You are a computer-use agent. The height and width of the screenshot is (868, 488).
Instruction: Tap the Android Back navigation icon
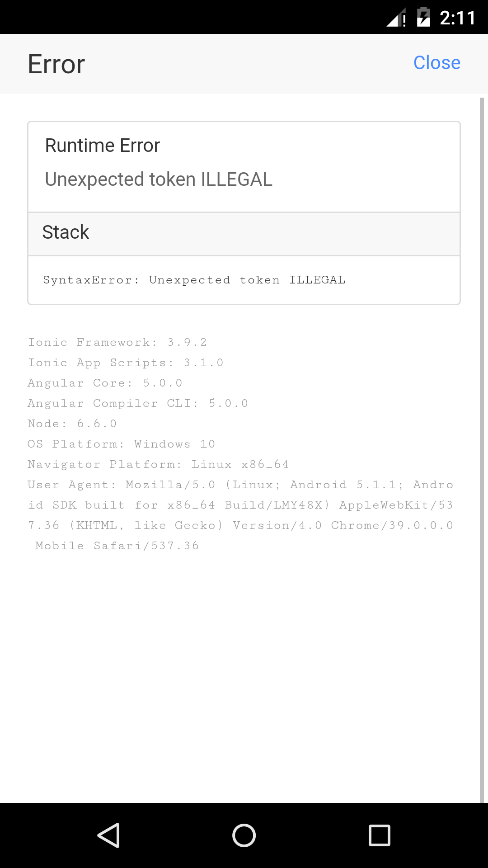coord(108,835)
